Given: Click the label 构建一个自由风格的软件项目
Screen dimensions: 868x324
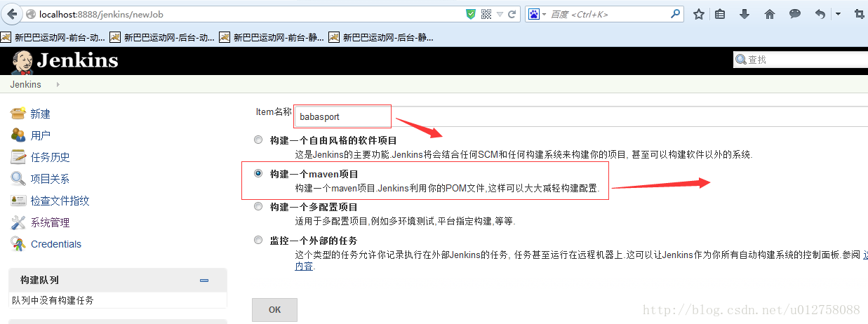Looking at the screenshot, I should click(x=333, y=140).
